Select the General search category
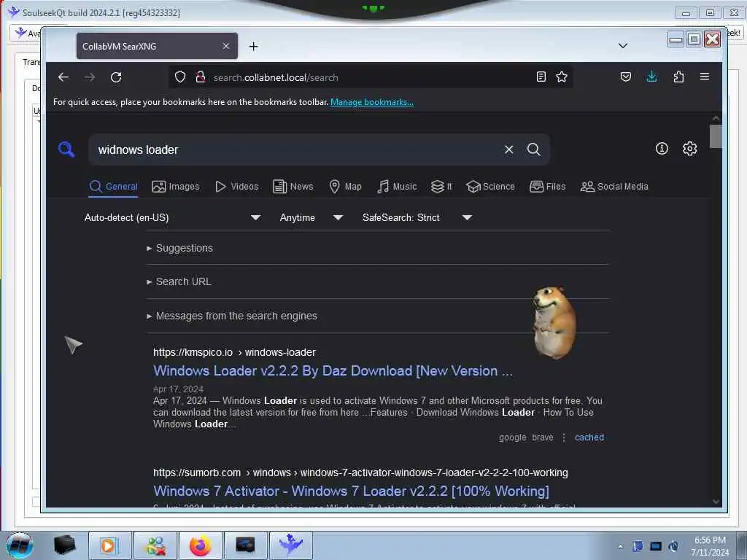 pos(113,187)
